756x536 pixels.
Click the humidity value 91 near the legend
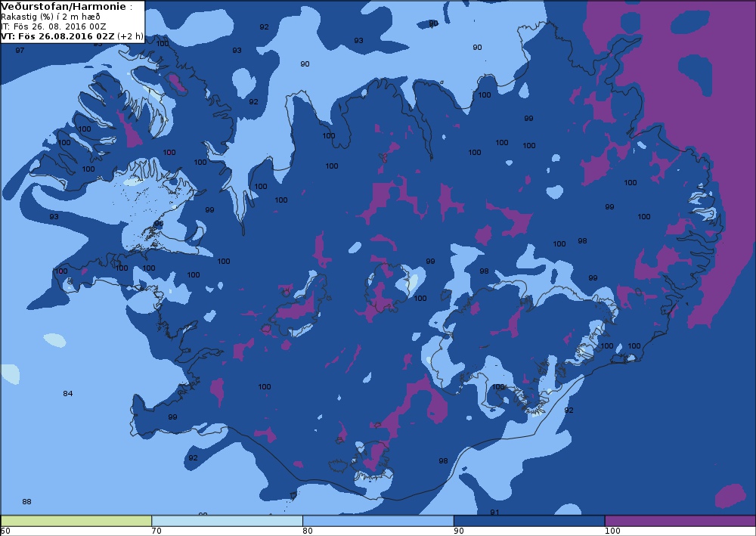coord(494,512)
